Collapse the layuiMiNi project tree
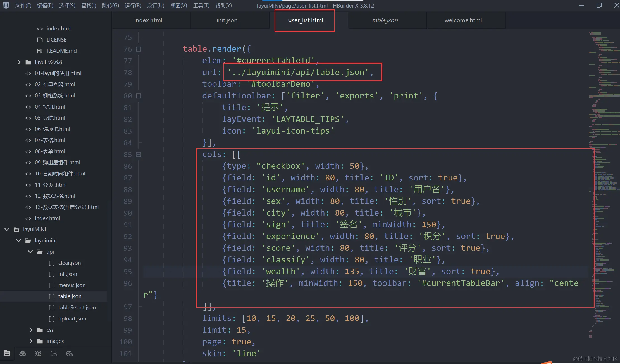Image resolution: width=620 pixels, height=364 pixels. [7, 229]
